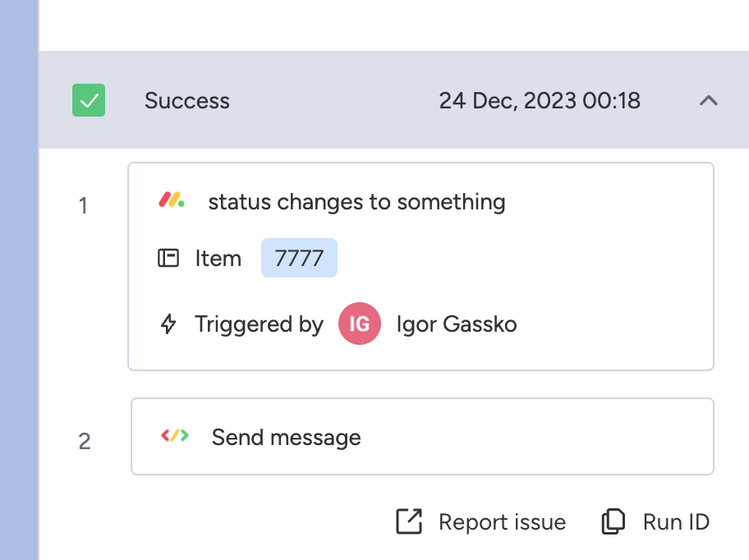Open the Send message step
This screenshot has height=560, width=749.
pyautogui.click(x=422, y=436)
